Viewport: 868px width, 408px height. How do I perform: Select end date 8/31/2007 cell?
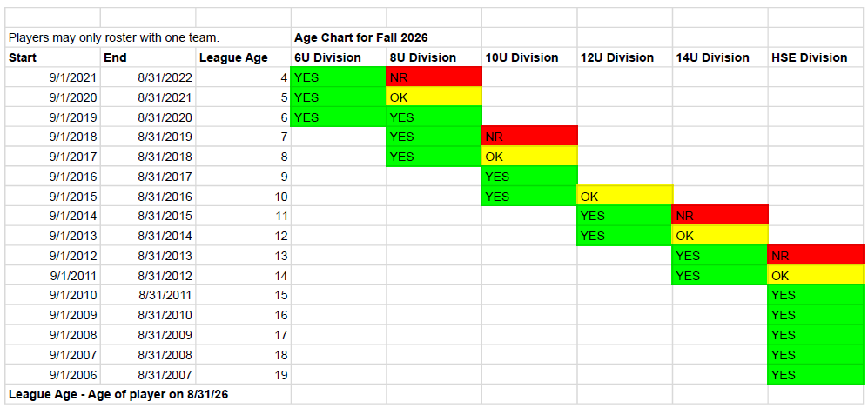tap(148, 375)
